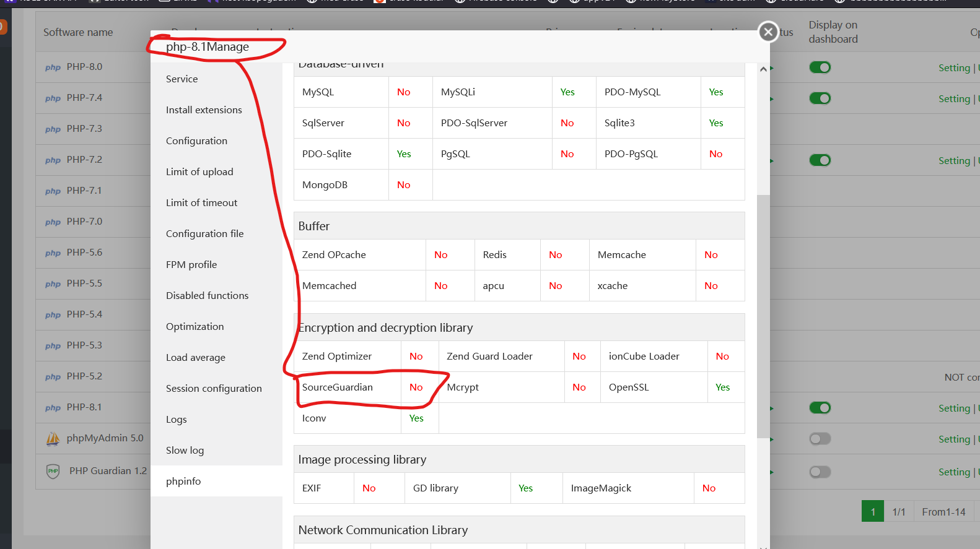Toggle dashboard display for PHP-7.2
The image size is (980, 549).
tap(820, 160)
